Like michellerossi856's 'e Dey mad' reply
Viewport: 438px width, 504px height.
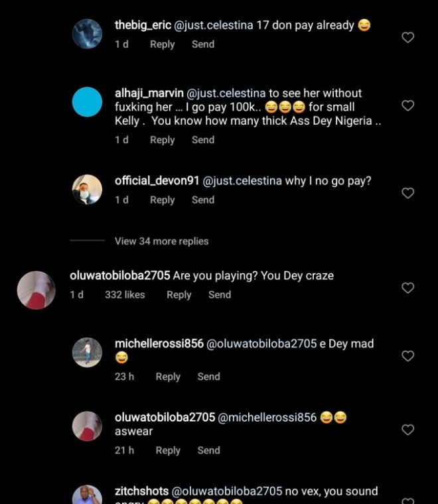click(x=408, y=356)
